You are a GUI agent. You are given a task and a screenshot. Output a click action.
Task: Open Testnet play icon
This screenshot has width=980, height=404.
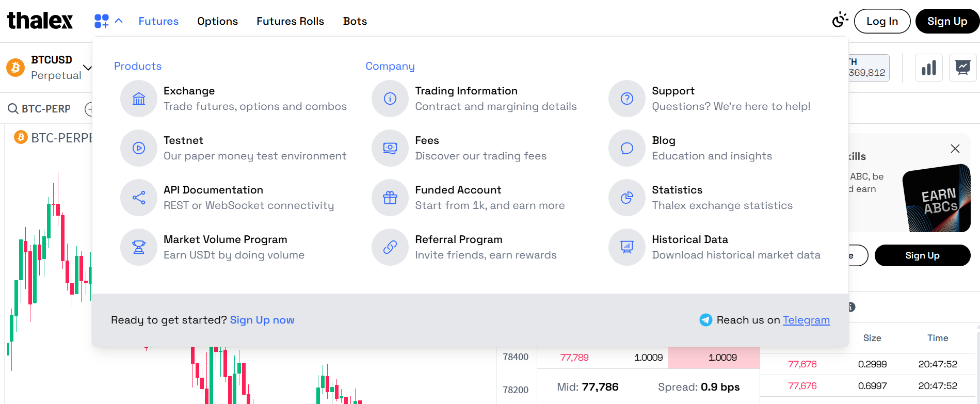pyautogui.click(x=139, y=148)
